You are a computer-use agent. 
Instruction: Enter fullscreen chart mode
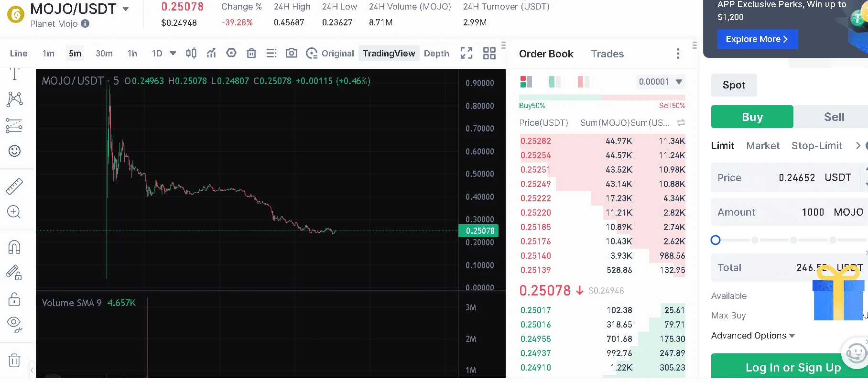[x=467, y=53]
